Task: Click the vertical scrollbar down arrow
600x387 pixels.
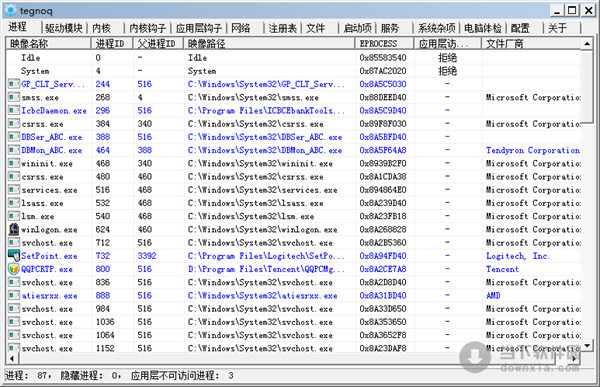Action: coord(587,346)
